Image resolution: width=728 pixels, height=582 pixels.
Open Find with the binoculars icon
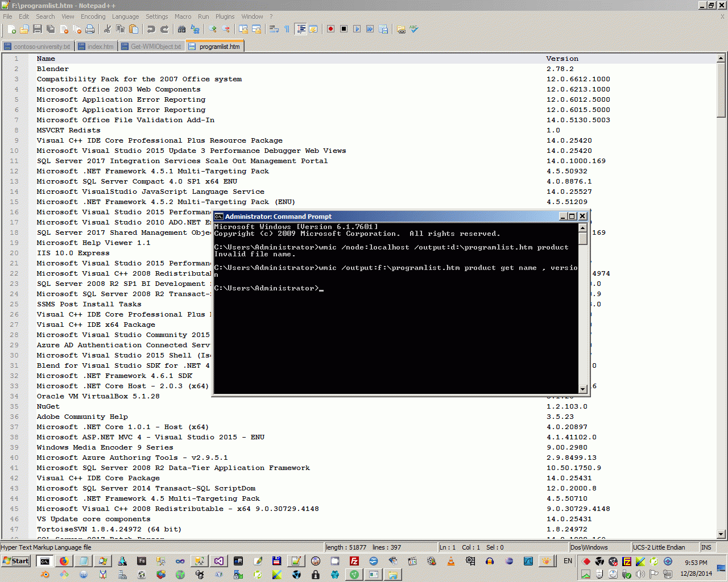click(181, 29)
